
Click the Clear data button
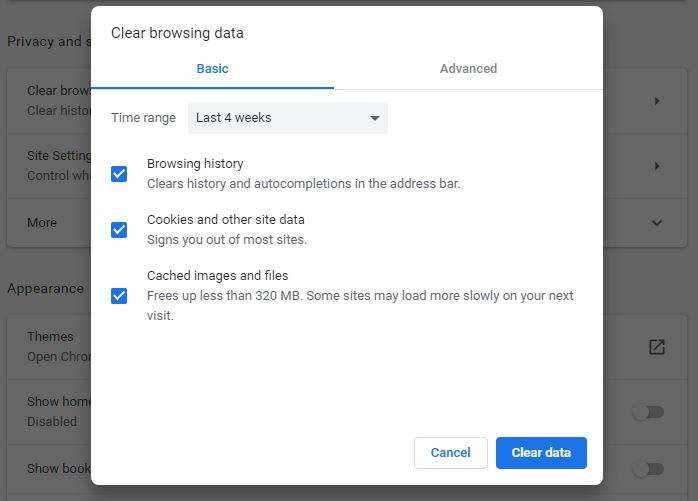541,453
